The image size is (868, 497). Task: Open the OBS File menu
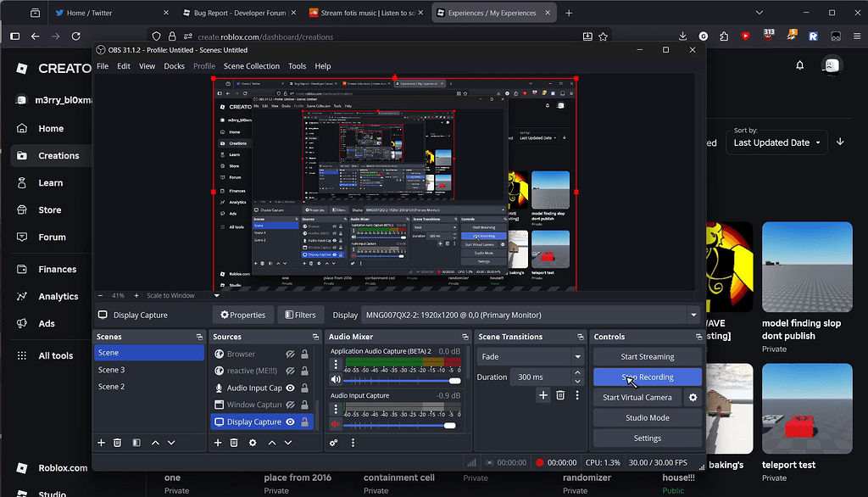[x=103, y=66]
